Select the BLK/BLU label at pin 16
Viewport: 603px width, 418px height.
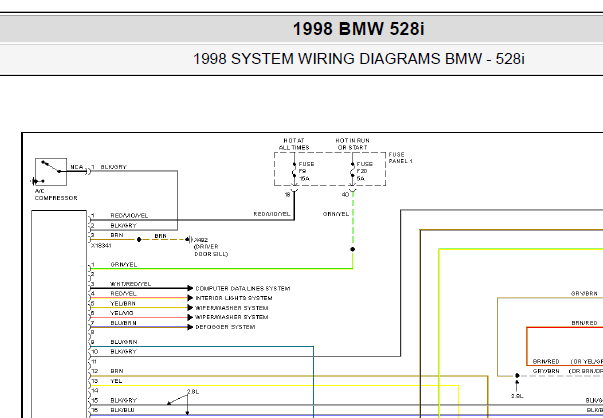coord(123,410)
